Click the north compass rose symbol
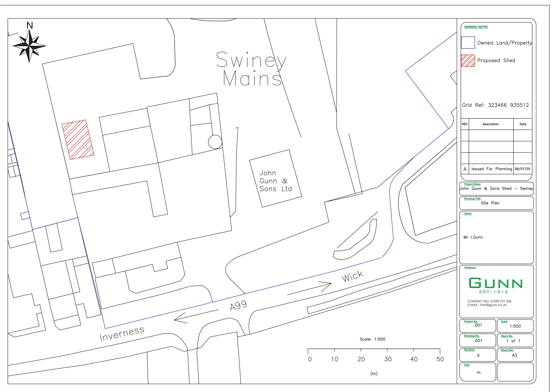 [x=29, y=46]
